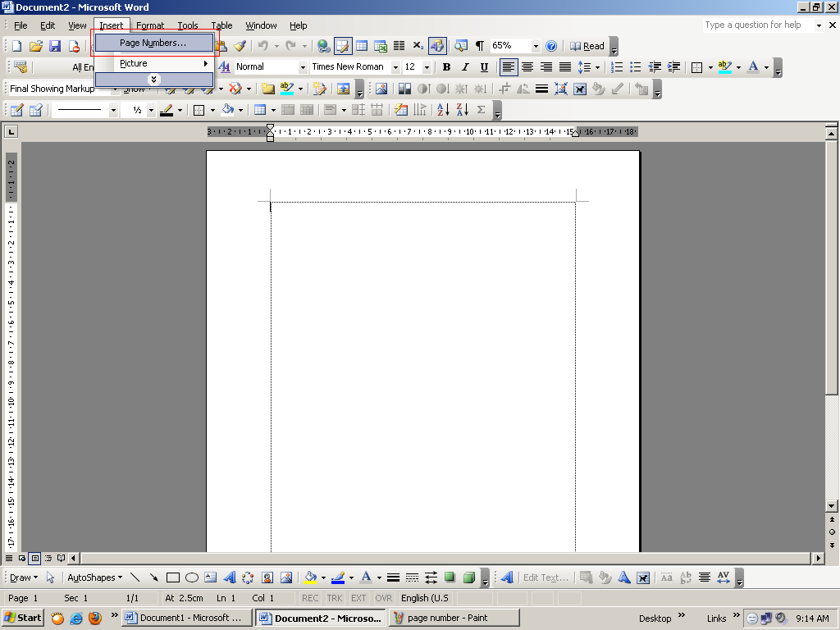The width and height of the screenshot is (840, 630).
Task: Click the Select Objects arrow cursor
Action: point(50,577)
